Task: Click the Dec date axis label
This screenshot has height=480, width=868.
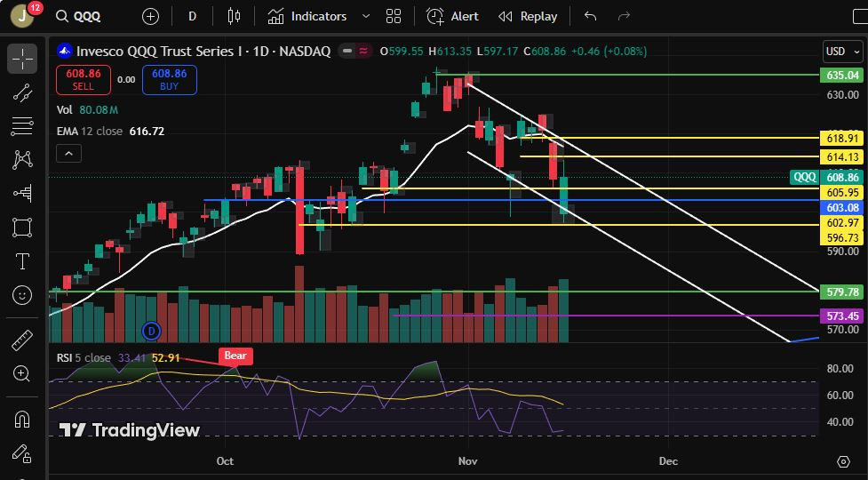Action: [668, 461]
